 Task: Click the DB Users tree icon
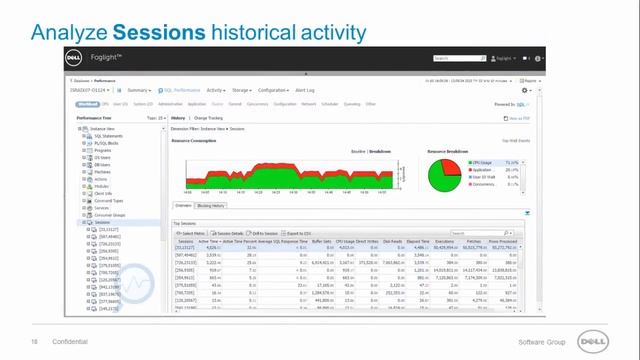89,165
